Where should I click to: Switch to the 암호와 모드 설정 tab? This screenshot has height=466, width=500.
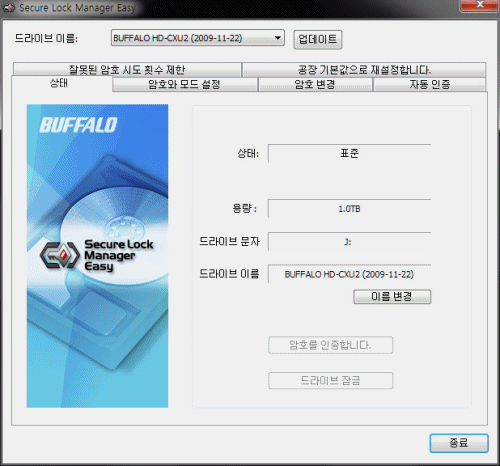pos(185,84)
